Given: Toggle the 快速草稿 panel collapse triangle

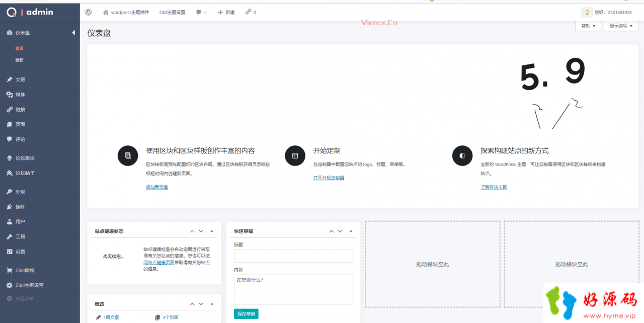Looking at the screenshot, I should (x=351, y=231).
